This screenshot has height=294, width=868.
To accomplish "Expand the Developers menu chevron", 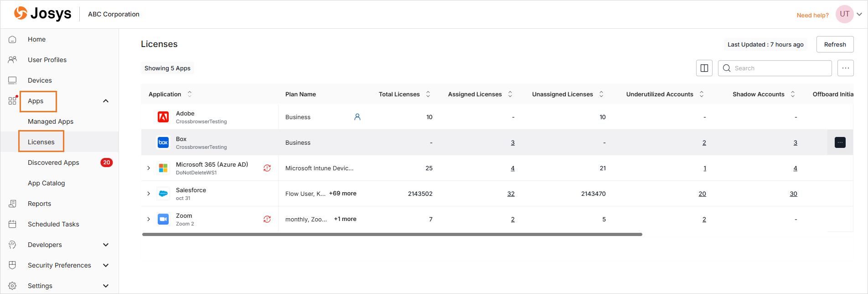I will 106,245.
